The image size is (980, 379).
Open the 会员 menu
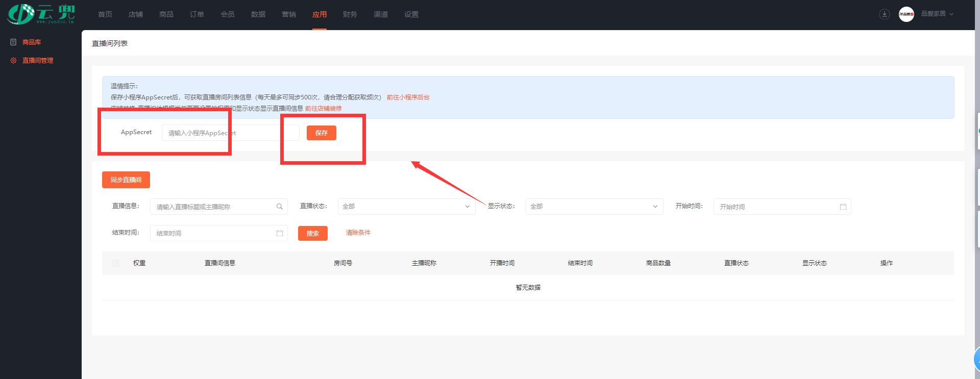coord(228,14)
